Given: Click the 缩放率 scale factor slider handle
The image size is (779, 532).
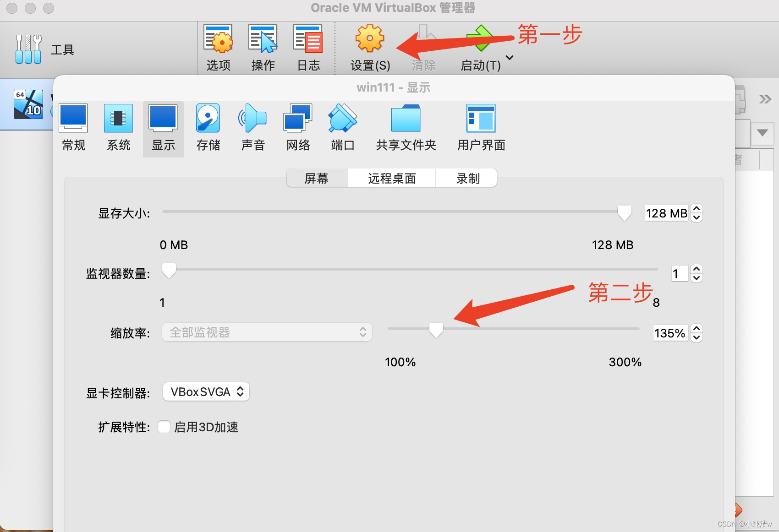Looking at the screenshot, I should (436, 330).
